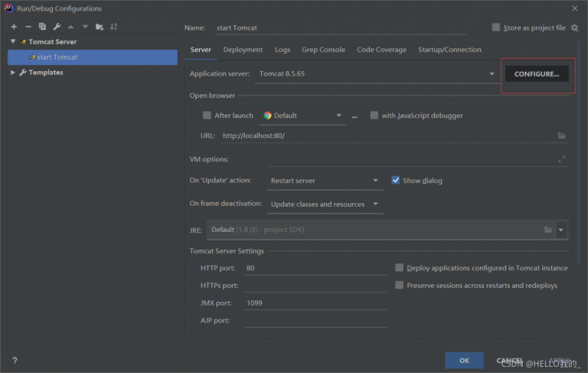588x373 pixels.
Task: Click the Sort configurations icon
Action: (x=114, y=27)
